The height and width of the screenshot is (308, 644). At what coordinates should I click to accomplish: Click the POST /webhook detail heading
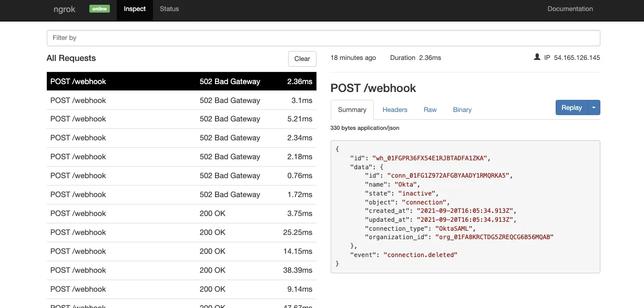(373, 88)
